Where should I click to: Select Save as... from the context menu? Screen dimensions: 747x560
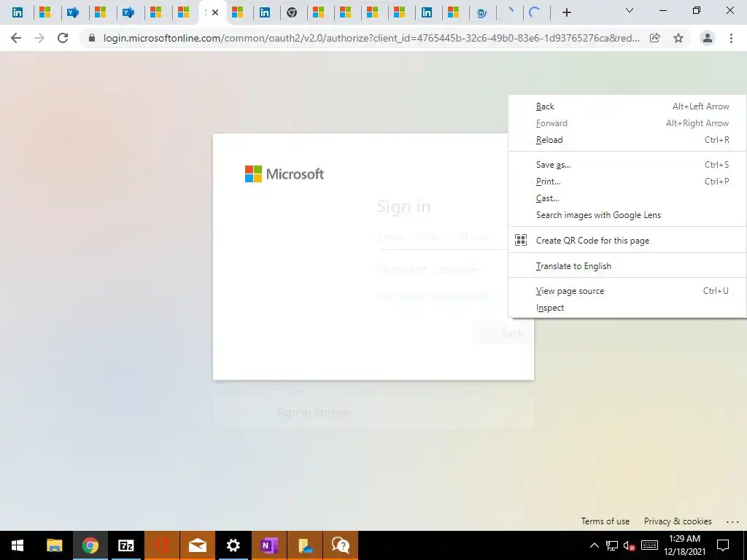(x=627, y=165)
